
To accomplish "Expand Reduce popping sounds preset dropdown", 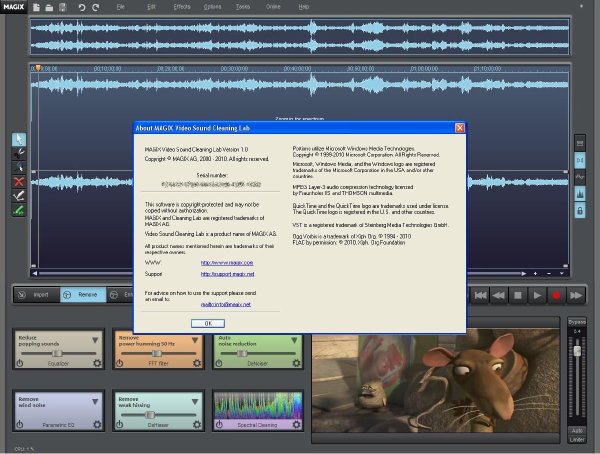I will 95,340.
